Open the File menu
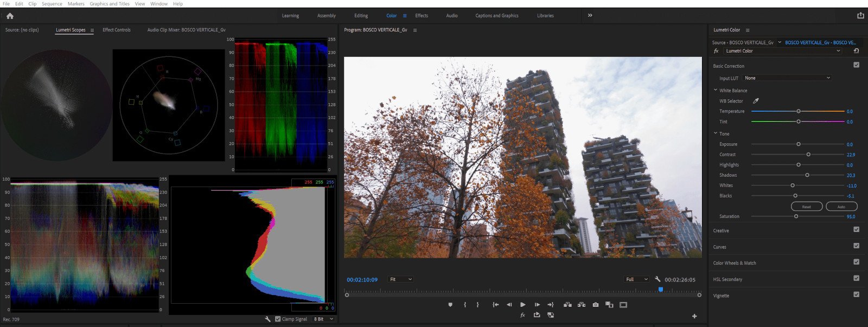This screenshot has height=327, width=868. 6,4
